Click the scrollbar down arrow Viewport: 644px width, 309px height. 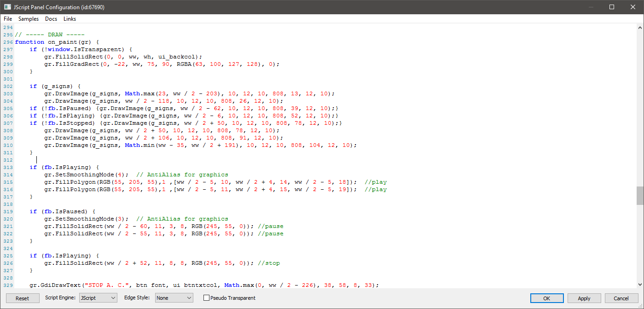tap(639, 284)
